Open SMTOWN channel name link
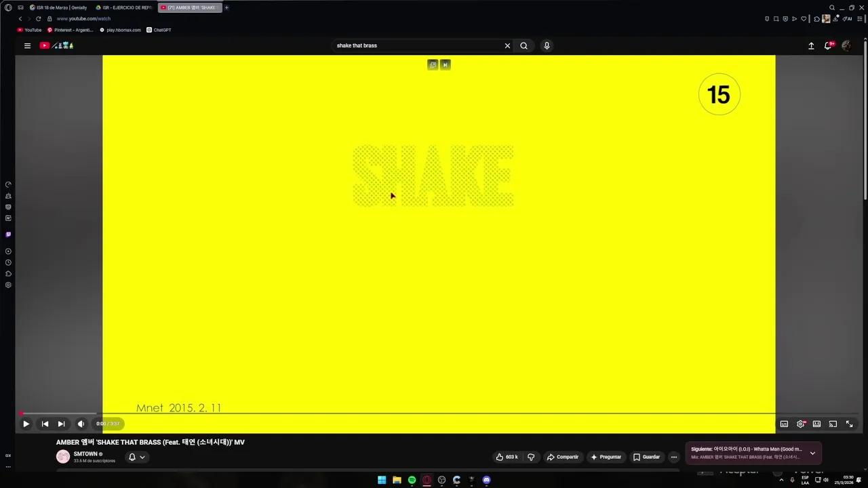This screenshot has height=488, width=868. click(85, 454)
